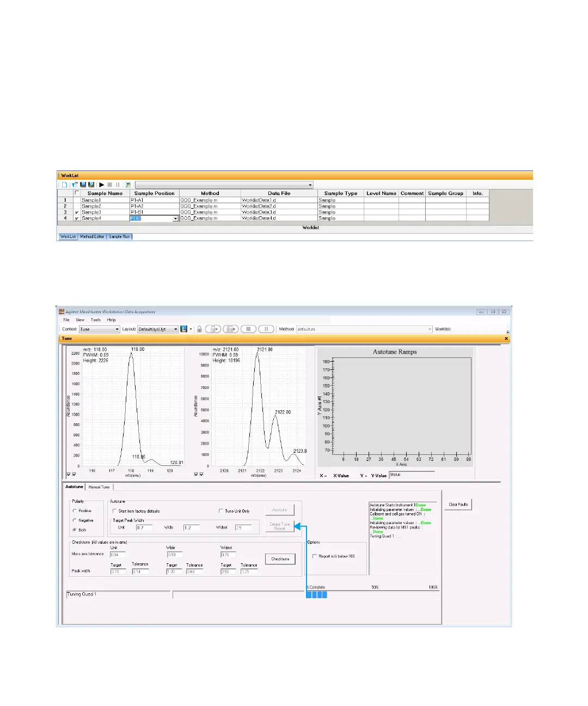588x706 pixels.
Task: Click the Autotune button
Action: click(280, 510)
